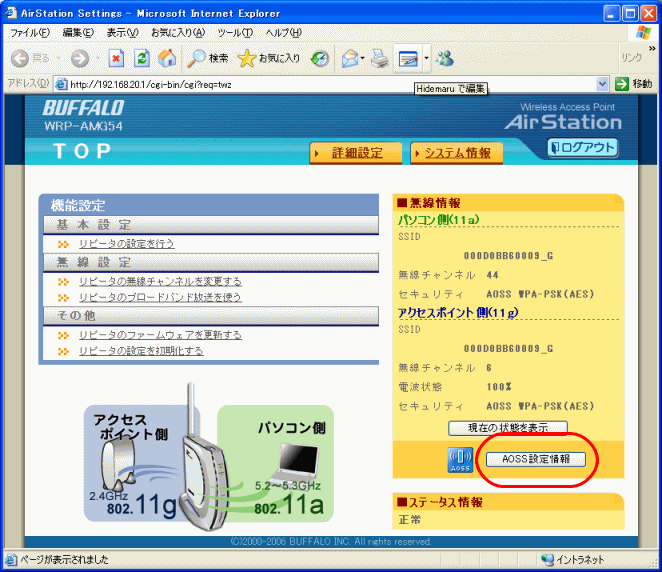Click the IE icon in title bar
The height and width of the screenshot is (572, 662).
coord(11,13)
